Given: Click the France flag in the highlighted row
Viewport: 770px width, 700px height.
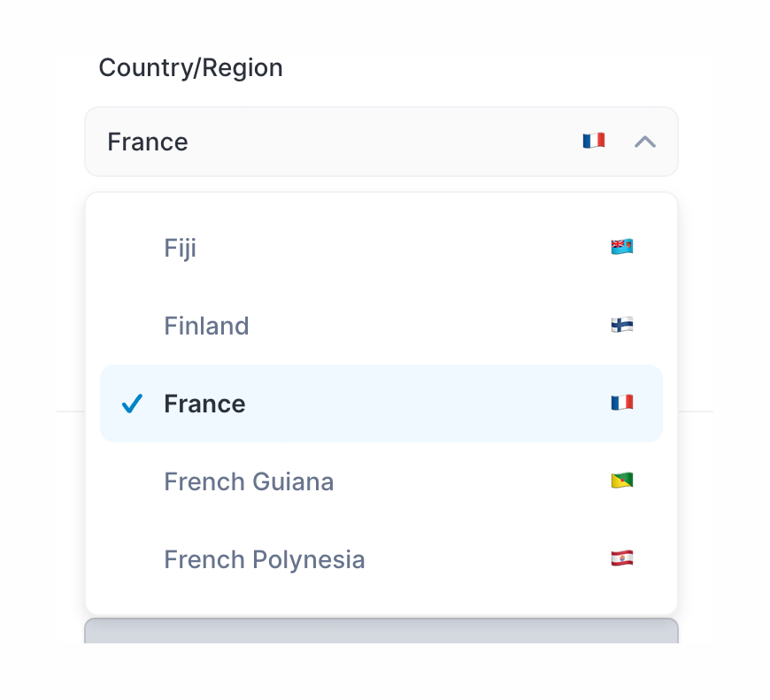Looking at the screenshot, I should [621, 402].
